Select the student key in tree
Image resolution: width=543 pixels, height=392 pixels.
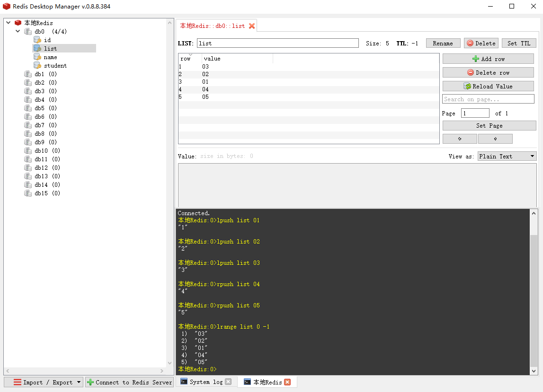coord(55,65)
